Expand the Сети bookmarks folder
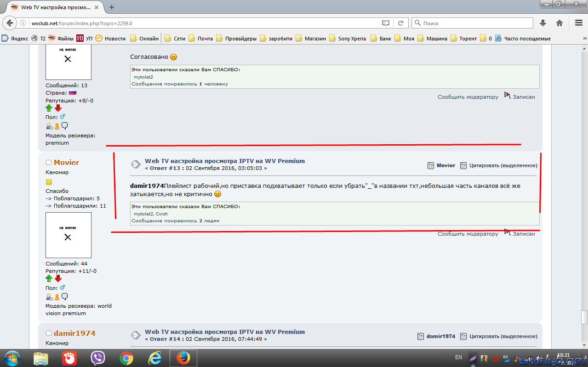Viewport: 588px width, 367px height. (175, 39)
